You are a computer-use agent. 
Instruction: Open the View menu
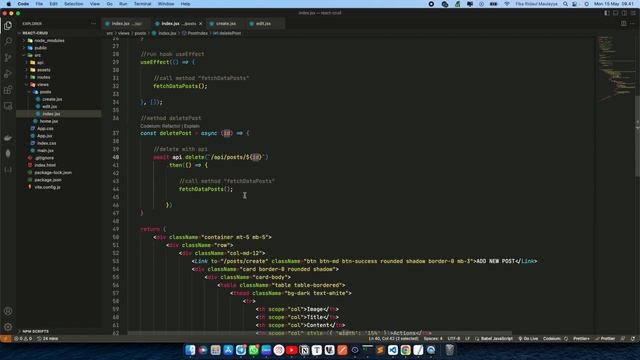95,4
